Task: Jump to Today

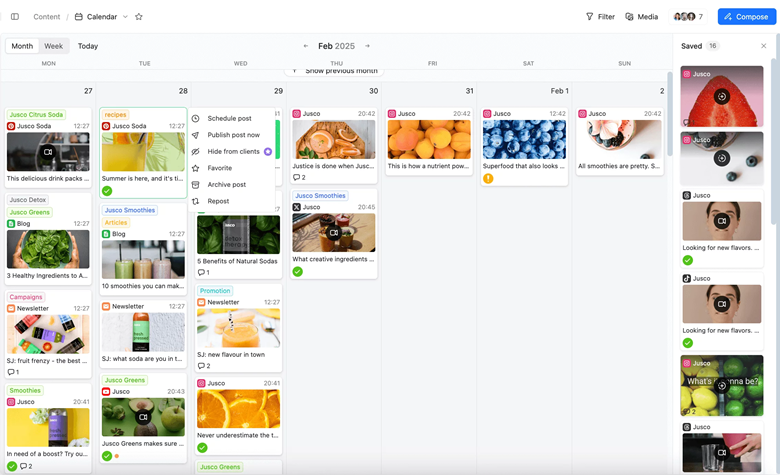Action: tap(88, 46)
